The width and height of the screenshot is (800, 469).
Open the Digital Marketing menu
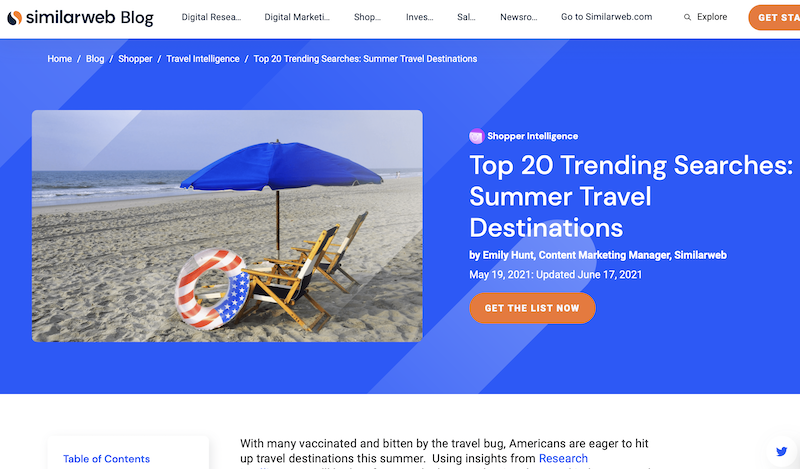(x=297, y=17)
